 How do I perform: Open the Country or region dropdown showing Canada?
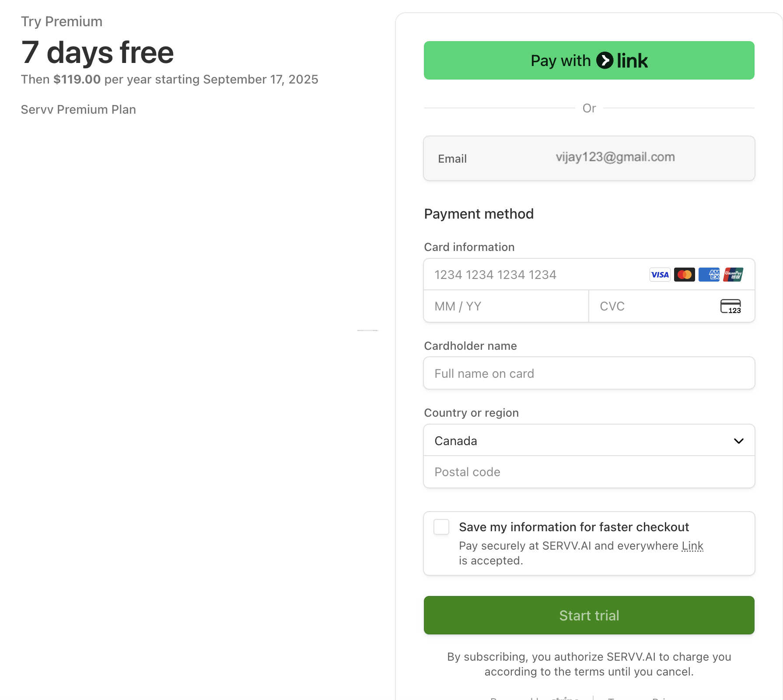click(589, 440)
